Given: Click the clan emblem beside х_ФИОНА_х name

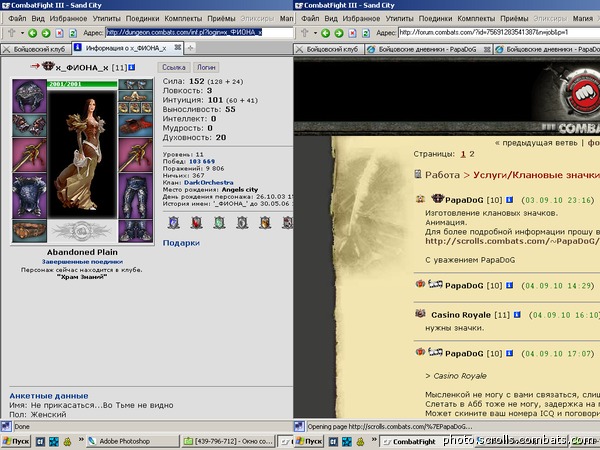Looking at the screenshot, I should [x=48, y=66].
